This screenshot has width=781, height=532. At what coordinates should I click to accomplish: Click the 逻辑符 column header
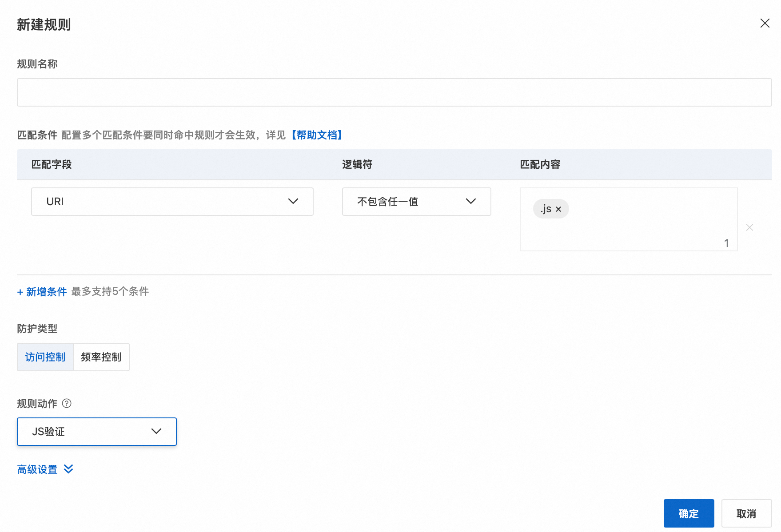click(357, 164)
